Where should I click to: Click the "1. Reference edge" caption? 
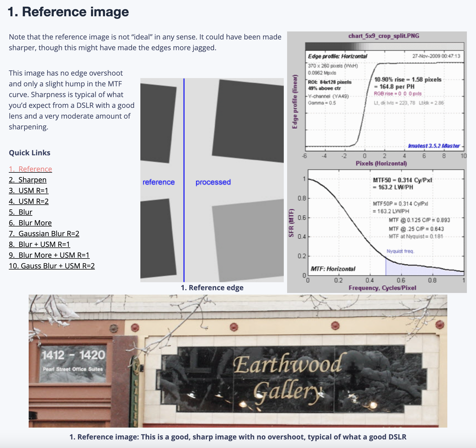pos(212,287)
